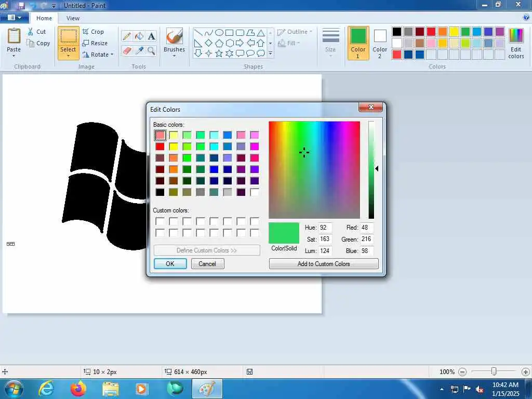Open Firefox from the taskbar

point(78,389)
